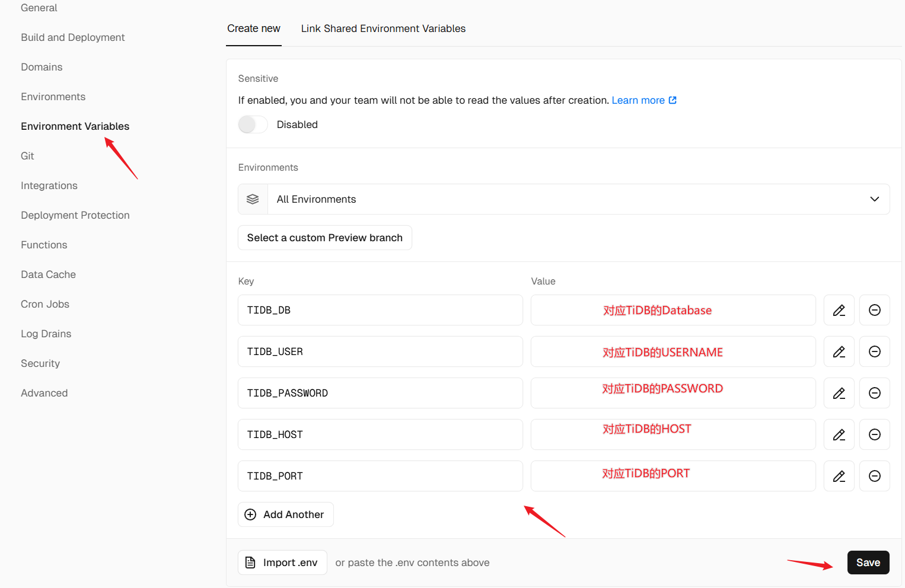Viewport: 905px width, 588px height.
Task: Click Import .env button
Action: point(282,563)
